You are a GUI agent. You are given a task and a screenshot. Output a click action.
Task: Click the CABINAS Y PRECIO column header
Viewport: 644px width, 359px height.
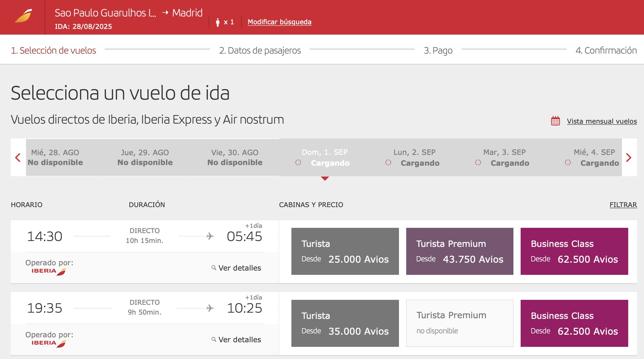click(x=311, y=205)
